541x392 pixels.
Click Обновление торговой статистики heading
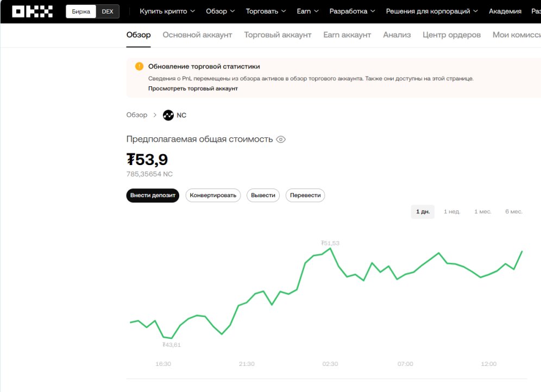204,67
